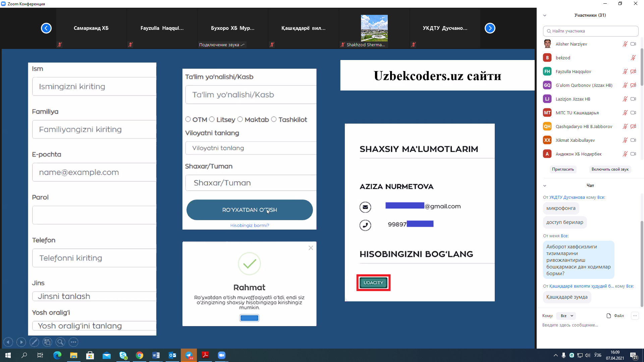Click G'ulom Qurbonov's disabled camera icon
Image resolution: width=644 pixels, height=362 pixels.
pos(633,85)
